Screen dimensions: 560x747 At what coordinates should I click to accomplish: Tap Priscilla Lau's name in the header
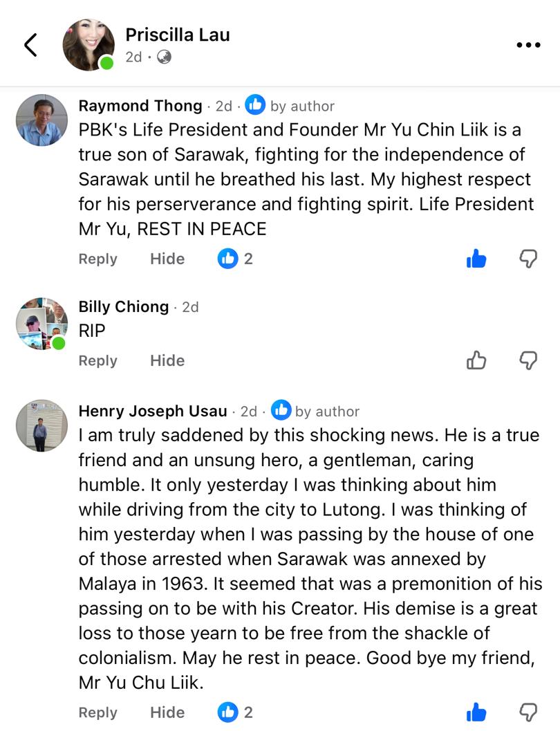click(x=178, y=35)
